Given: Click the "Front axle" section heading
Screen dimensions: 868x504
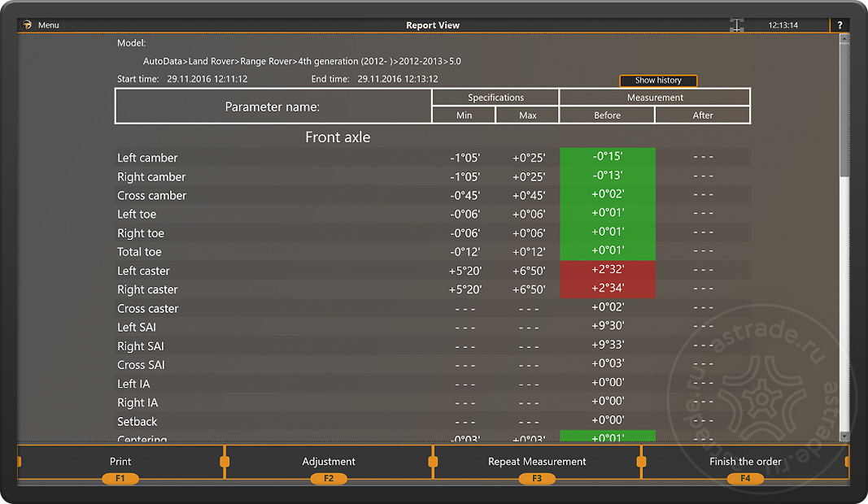Looking at the screenshot, I should (x=338, y=137).
